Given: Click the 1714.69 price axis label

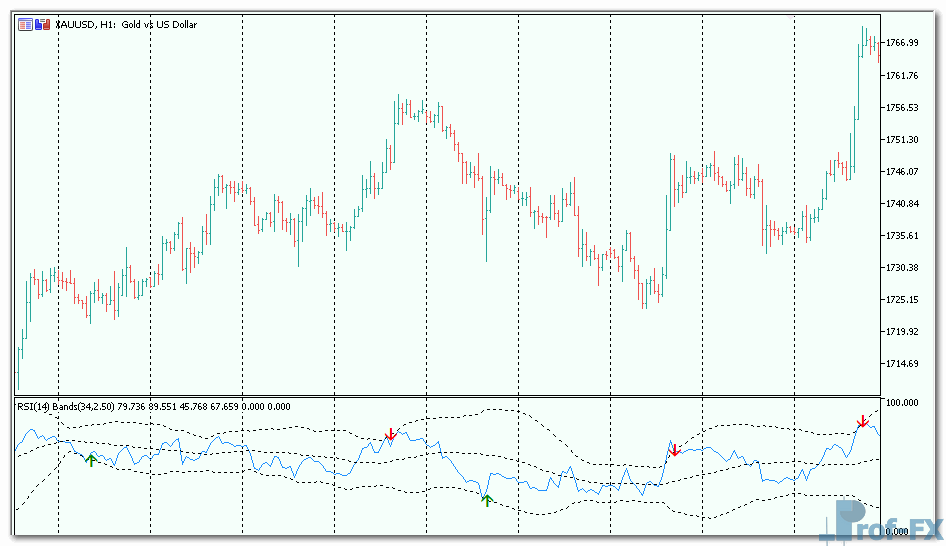Looking at the screenshot, I should [x=902, y=364].
